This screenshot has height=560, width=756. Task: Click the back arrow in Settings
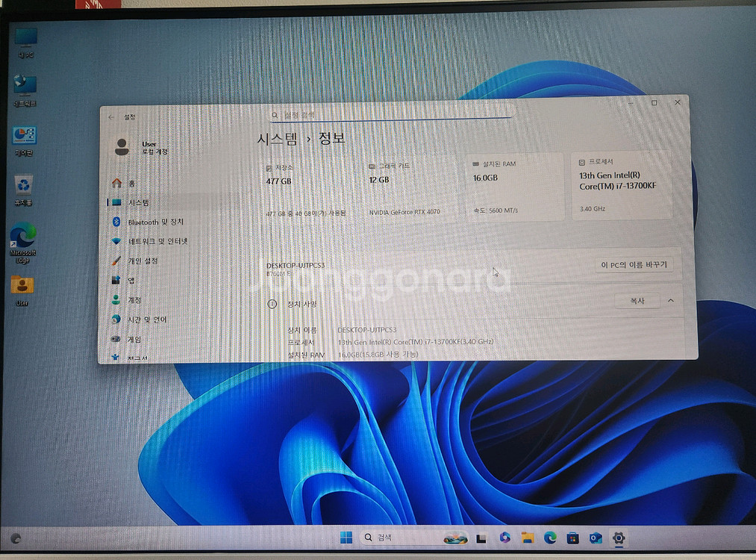[x=111, y=117]
